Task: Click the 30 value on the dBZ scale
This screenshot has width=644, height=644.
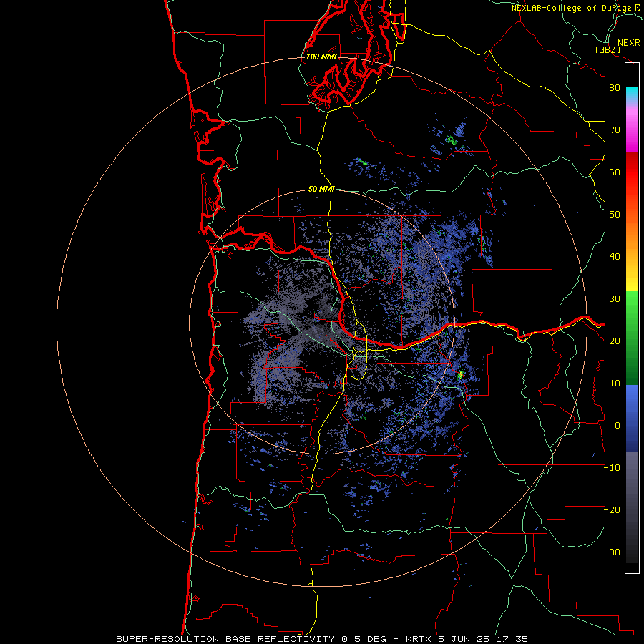Action: [615, 298]
